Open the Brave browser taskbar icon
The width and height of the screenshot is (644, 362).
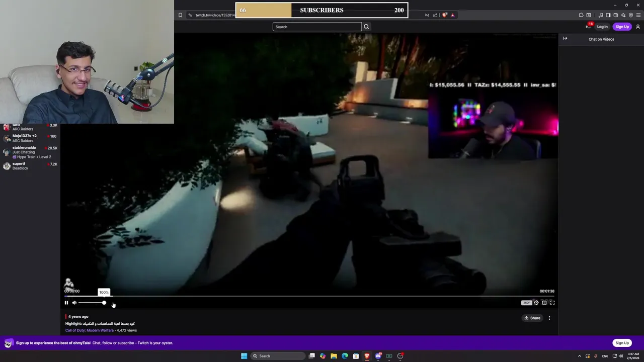pos(367,356)
